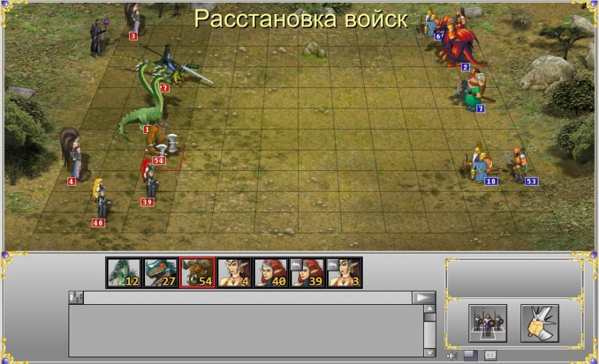Click the rock obstacle on the battlefield
Screen dimensions: 599x364
click(314, 50)
